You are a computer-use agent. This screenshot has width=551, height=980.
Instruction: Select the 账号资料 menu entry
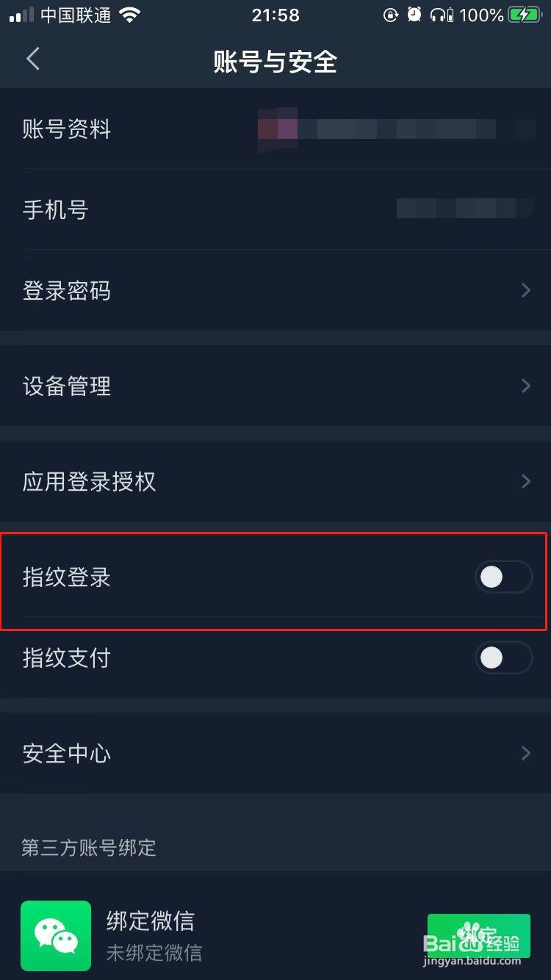pos(66,129)
